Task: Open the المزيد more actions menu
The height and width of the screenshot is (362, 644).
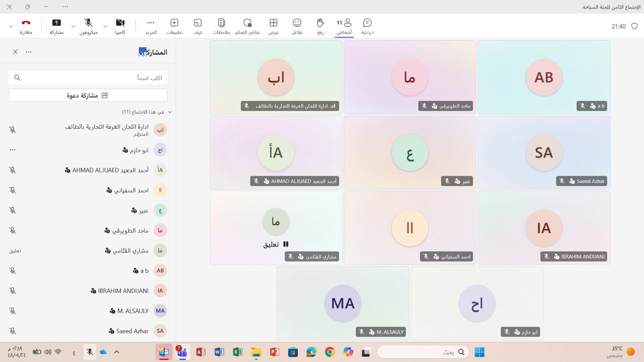Action: 151,26
